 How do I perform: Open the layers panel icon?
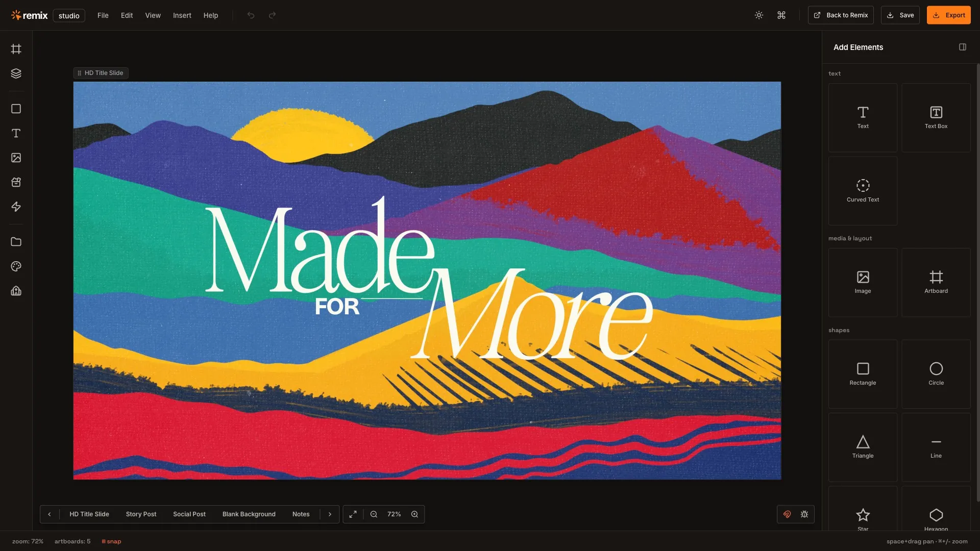point(16,73)
